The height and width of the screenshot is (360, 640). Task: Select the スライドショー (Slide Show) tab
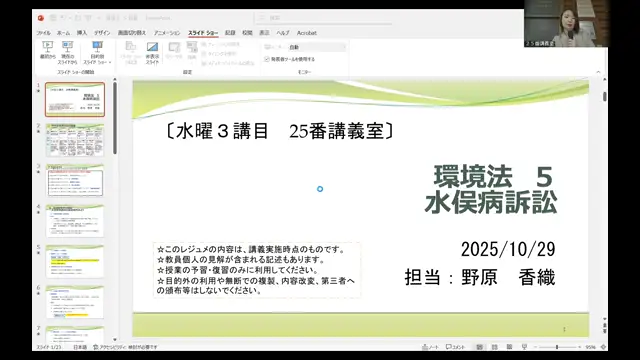(203, 33)
